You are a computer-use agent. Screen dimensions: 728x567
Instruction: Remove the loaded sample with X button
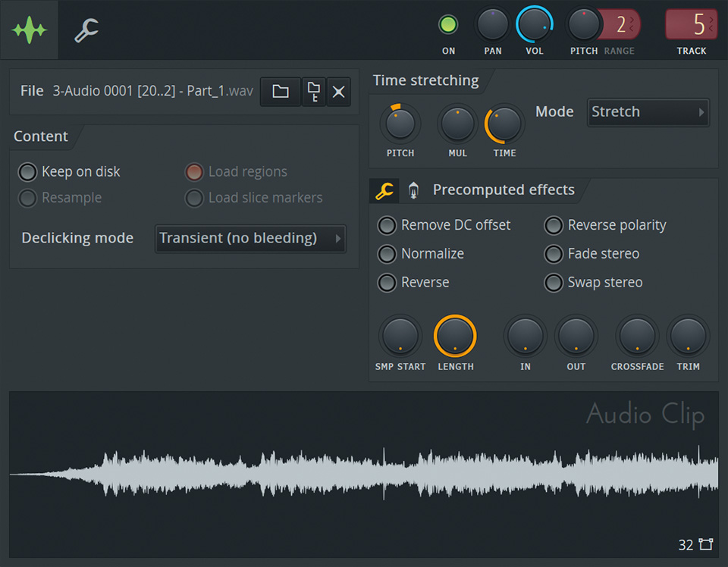tap(338, 92)
